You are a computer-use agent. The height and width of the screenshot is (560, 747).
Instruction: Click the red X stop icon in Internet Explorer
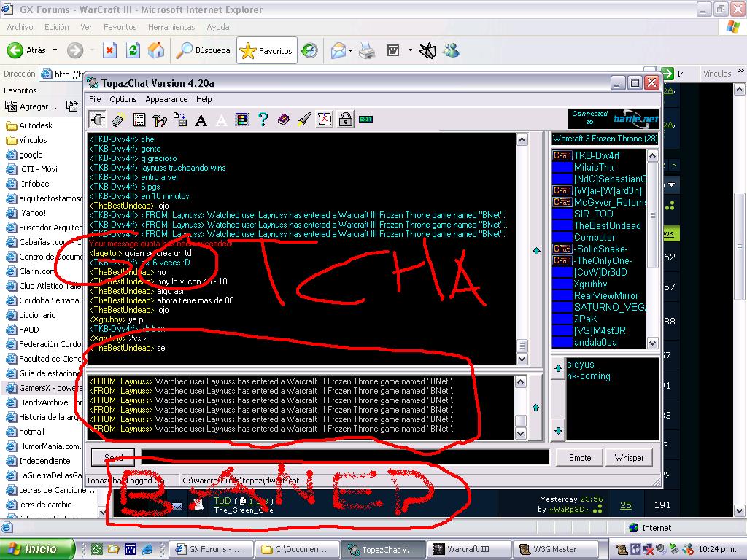(x=110, y=50)
